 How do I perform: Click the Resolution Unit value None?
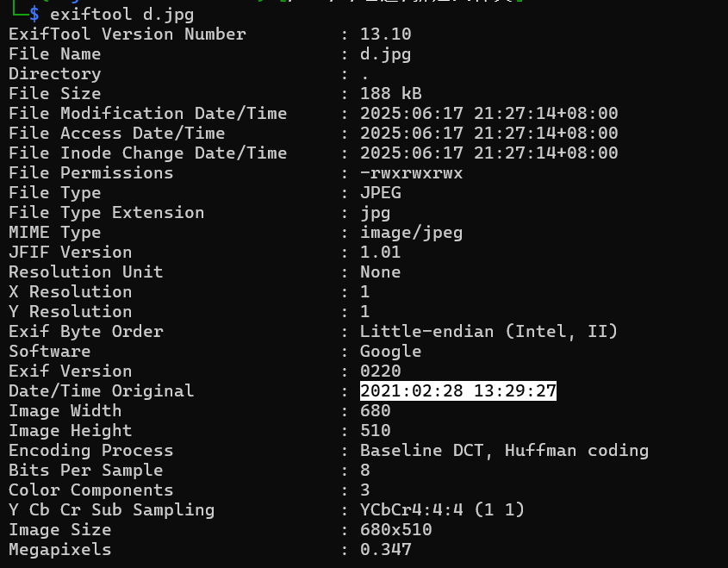(x=380, y=272)
